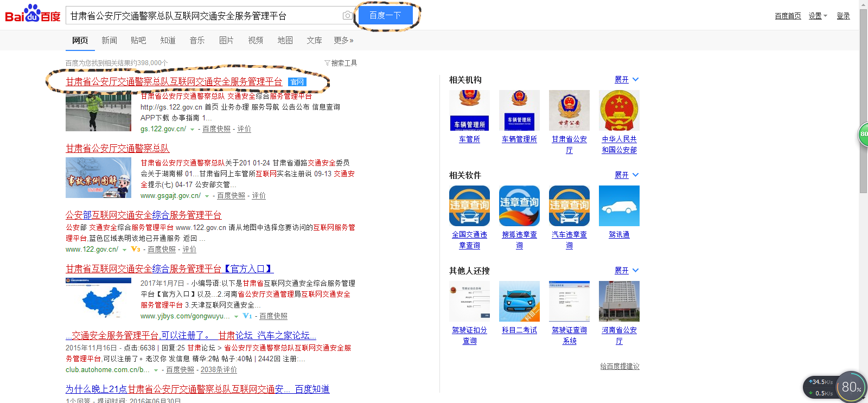Click the Baidu logo
The image size is (868, 403).
33,14
